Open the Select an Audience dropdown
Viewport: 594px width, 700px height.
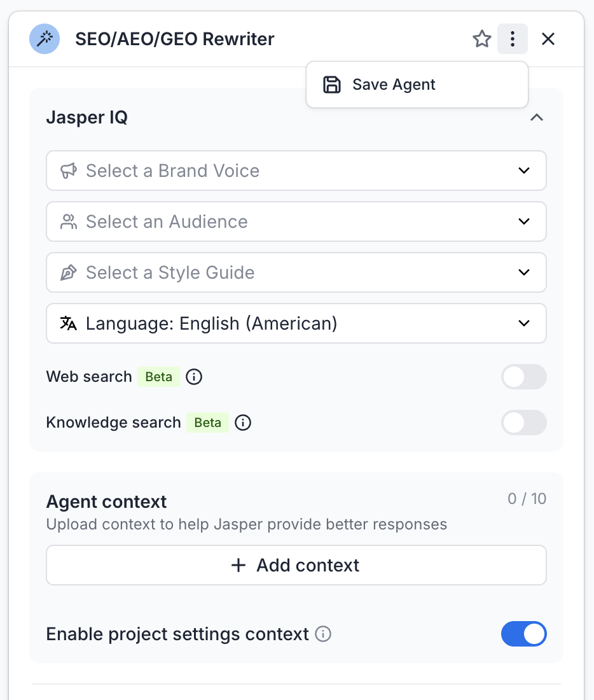tap(296, 221)
